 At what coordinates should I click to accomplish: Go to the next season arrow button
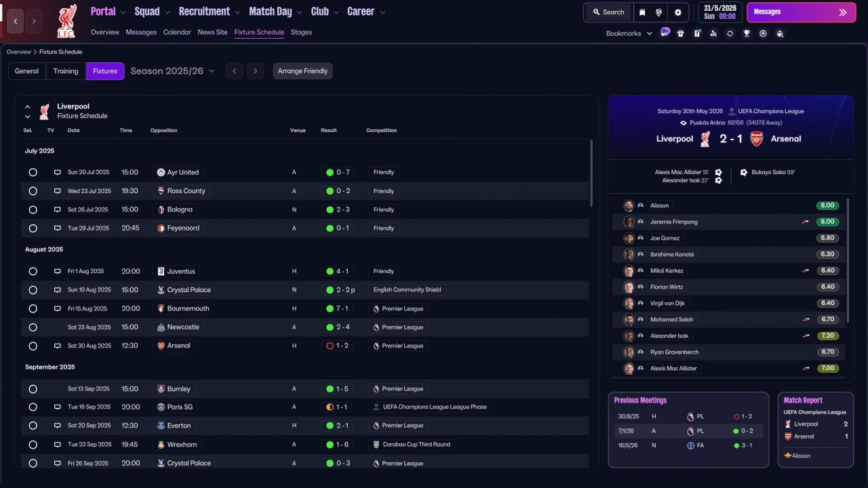tap(256, 71)
